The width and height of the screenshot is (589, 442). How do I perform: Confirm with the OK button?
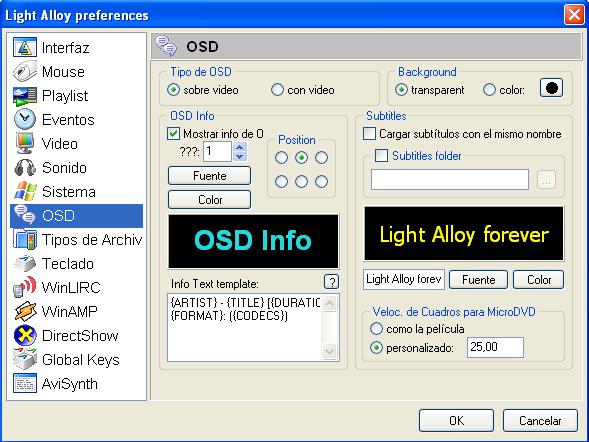click(456, 421)
